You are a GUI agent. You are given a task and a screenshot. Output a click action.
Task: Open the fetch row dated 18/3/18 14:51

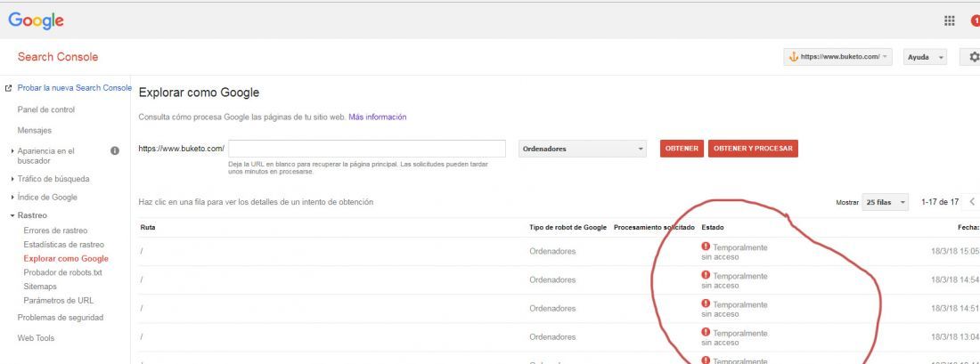(559, 309)
